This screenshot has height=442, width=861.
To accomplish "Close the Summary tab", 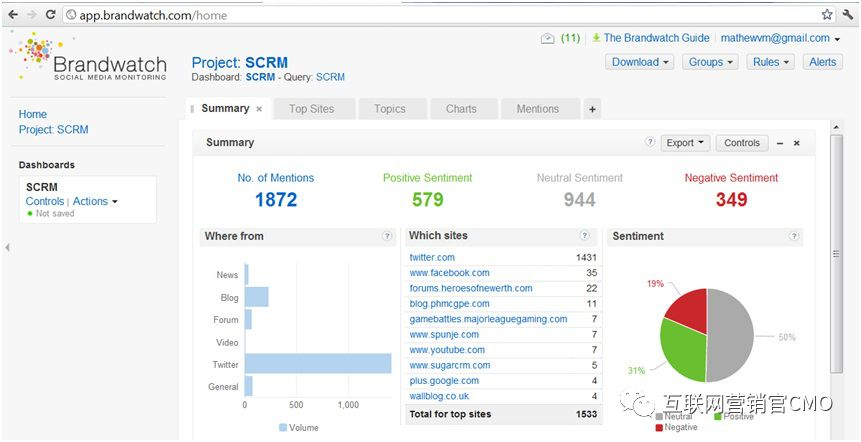I will (259, 109).
